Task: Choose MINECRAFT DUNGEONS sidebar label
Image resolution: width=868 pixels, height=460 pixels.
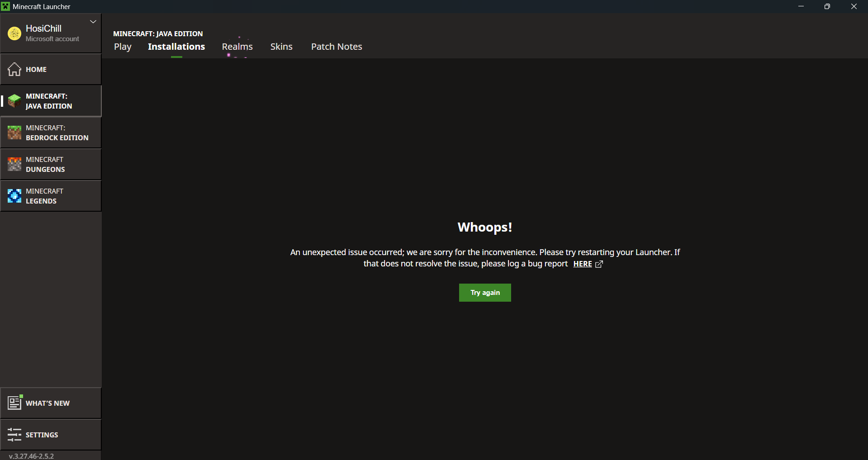Action: [45, 164]
